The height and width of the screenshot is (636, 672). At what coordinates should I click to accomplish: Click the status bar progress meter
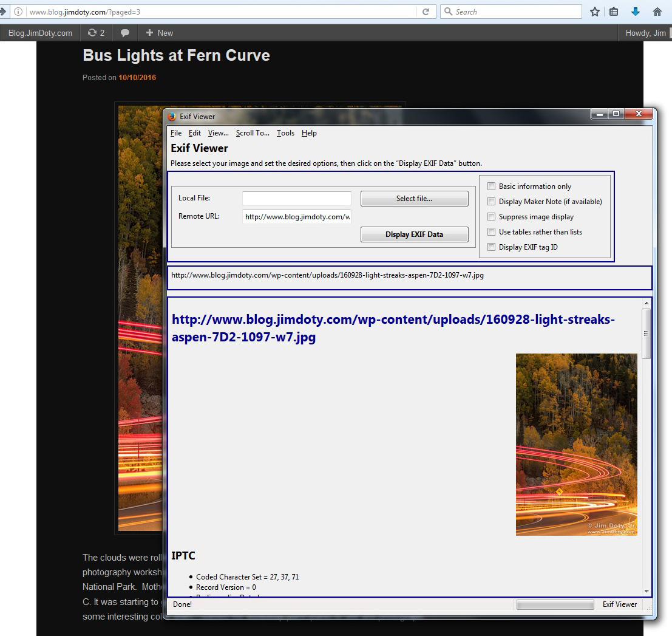tap(555, 604)
